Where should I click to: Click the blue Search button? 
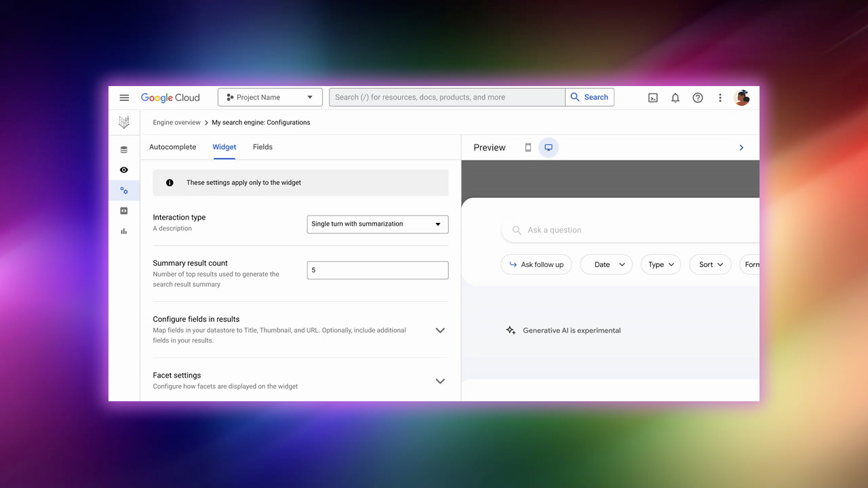(589, 98)
